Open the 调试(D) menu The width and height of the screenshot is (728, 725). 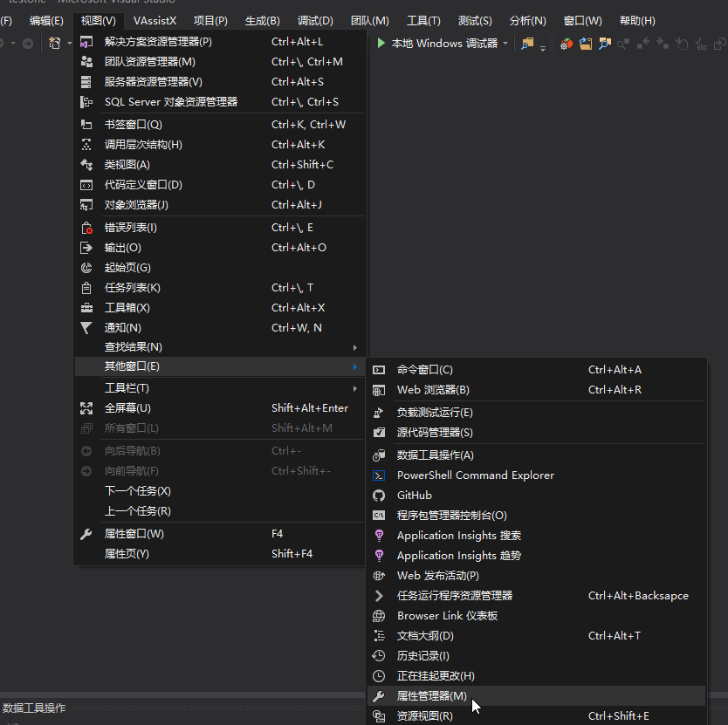314,20
